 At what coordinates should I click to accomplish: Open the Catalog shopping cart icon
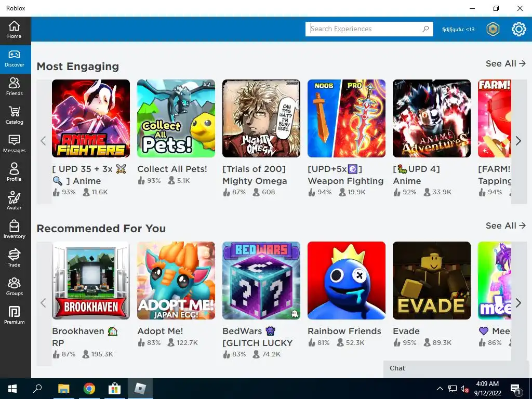click(x=14, y=116)
